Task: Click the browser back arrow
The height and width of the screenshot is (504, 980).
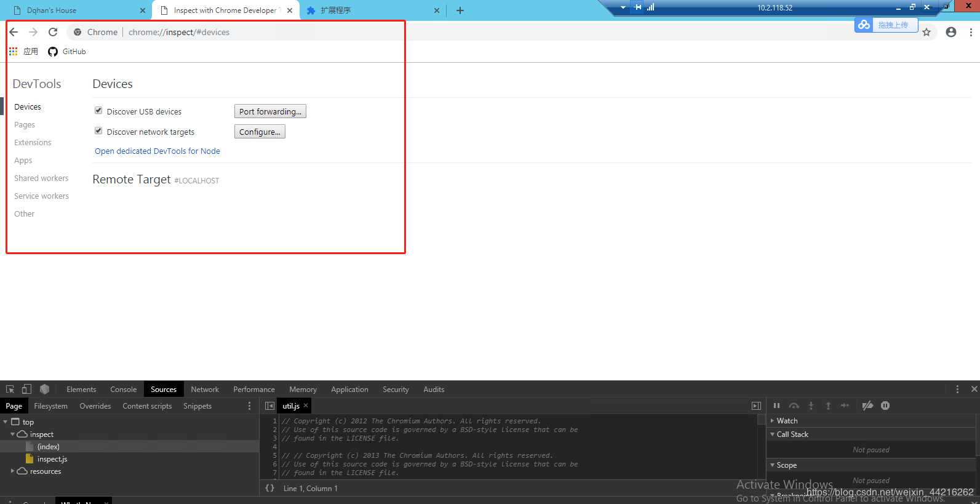Action: 14,32
